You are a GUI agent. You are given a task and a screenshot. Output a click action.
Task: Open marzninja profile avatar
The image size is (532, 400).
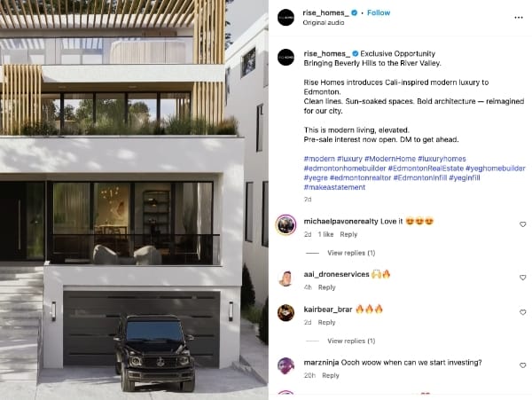coord(286,365)
